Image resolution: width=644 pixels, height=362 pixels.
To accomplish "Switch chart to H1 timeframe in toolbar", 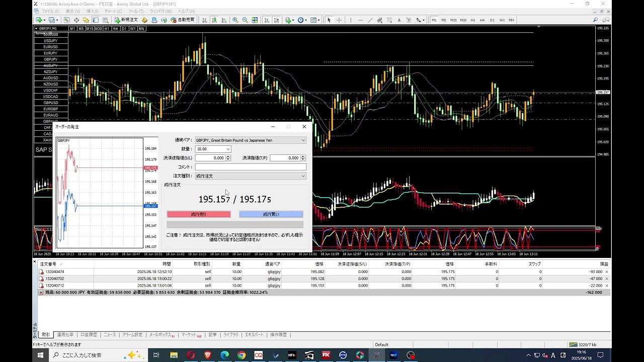I will pos(473,20).
